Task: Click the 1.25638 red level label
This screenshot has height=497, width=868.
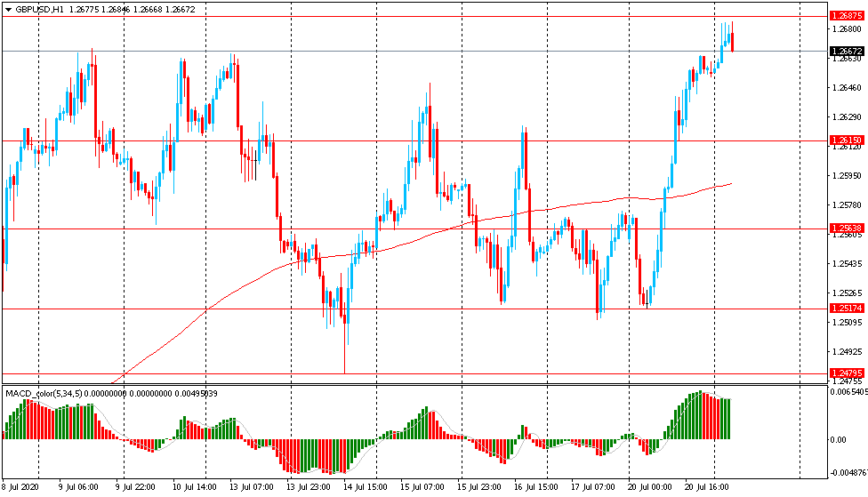Action: pyautogui.click(x=847, y=228)
